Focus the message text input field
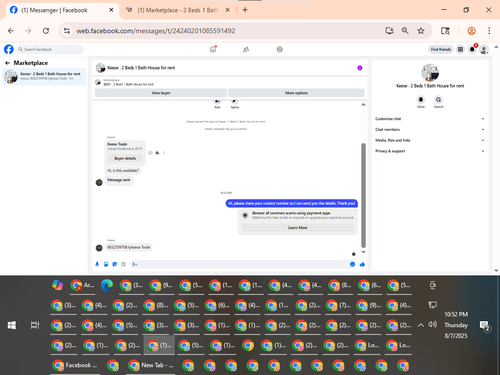 tap(239, 264)
